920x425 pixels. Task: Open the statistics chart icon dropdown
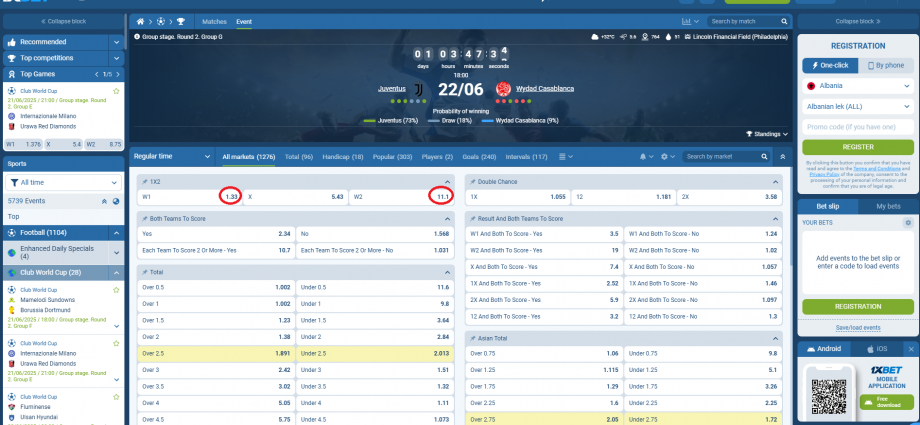690,22
